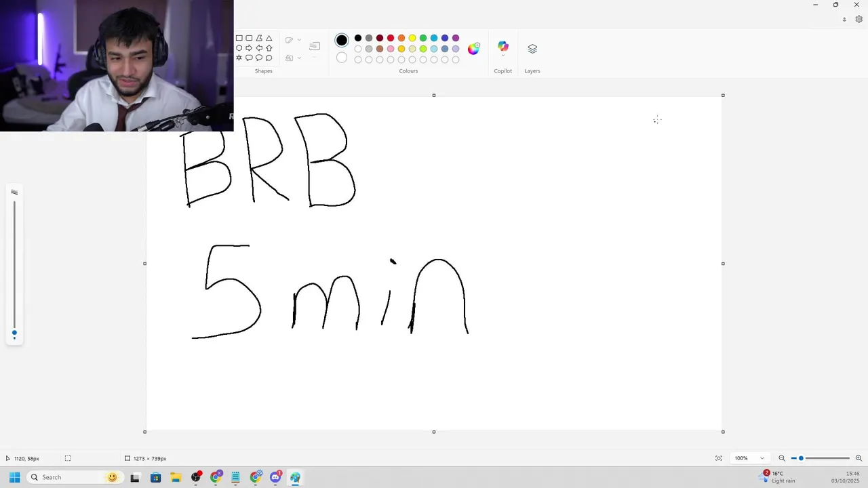The image size is (868, 488).
Task: Activate Colour 2 white circle
Action: click(342, 58)
